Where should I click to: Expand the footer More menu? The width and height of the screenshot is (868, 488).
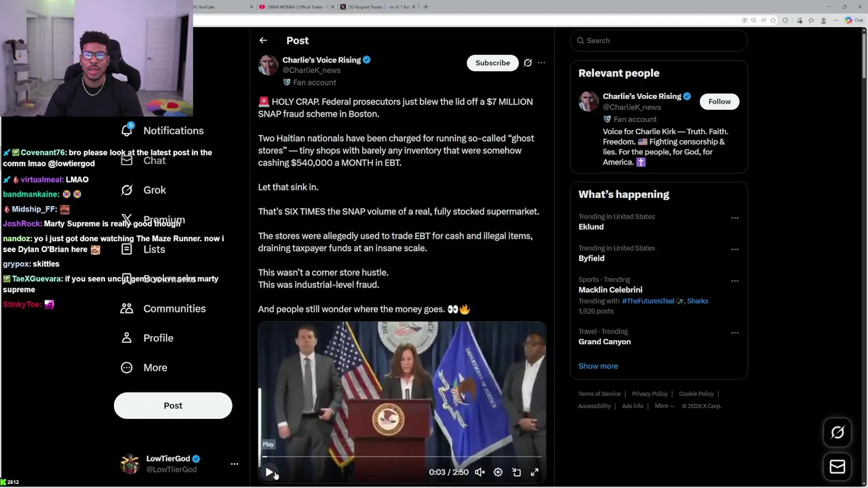point(664,406)
